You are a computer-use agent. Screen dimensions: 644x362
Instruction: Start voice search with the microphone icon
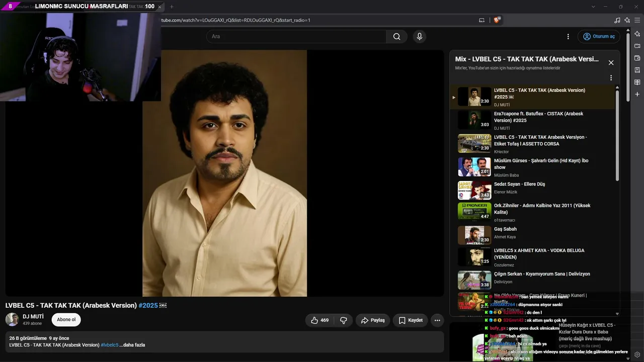[x=419, y=36]
